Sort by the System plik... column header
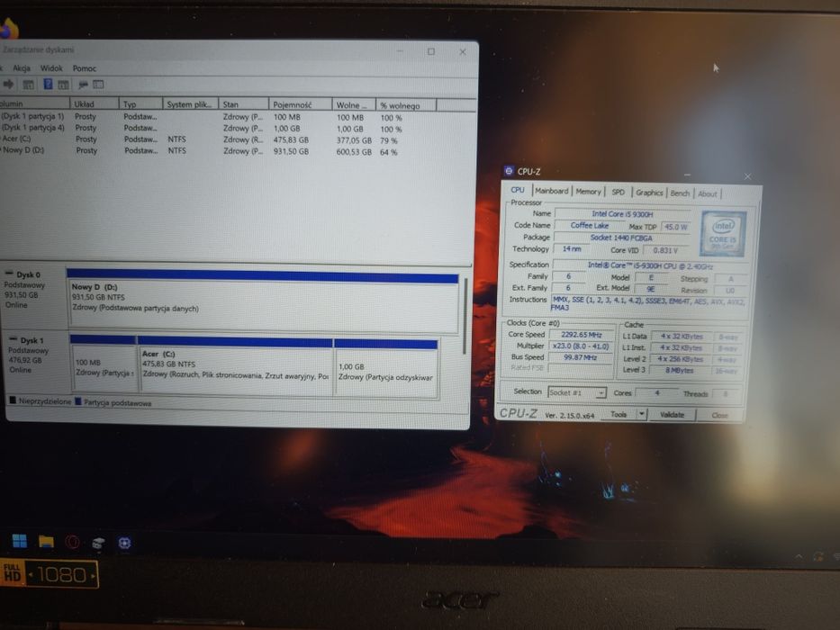 (190, 104)
